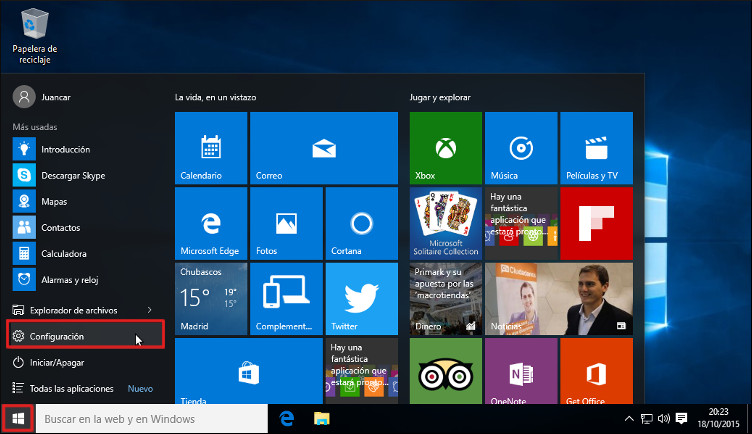Open Introducción from most used list
The width and height of the screenshot is (752, 434).
point(86,149)
